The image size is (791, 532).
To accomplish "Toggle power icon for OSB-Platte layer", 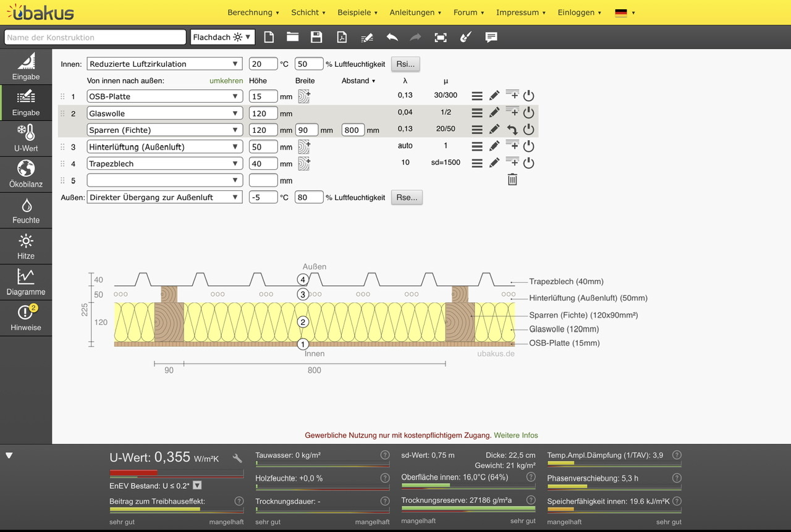I will (x=528, y=96).
